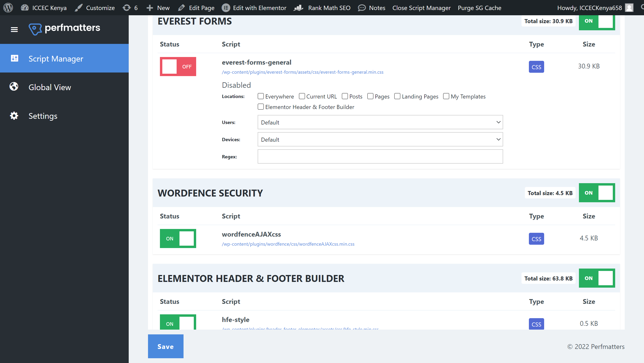Click the perfmatters logo

coord(65,29)
